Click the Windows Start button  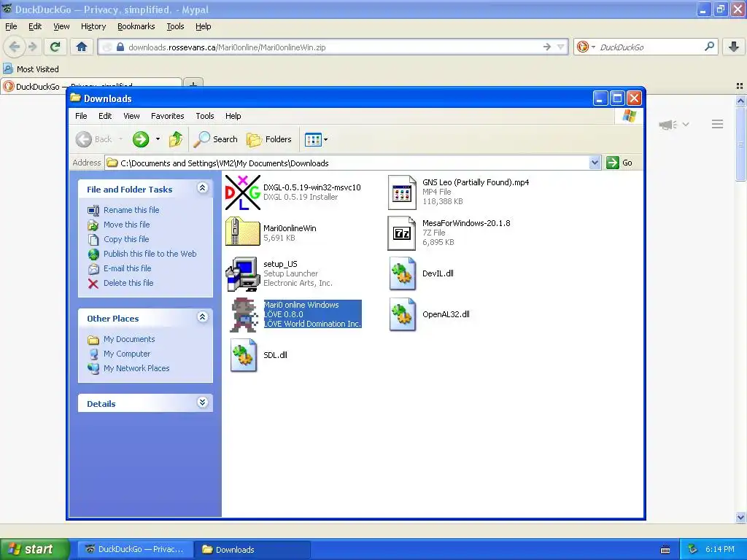pos(34,549)
